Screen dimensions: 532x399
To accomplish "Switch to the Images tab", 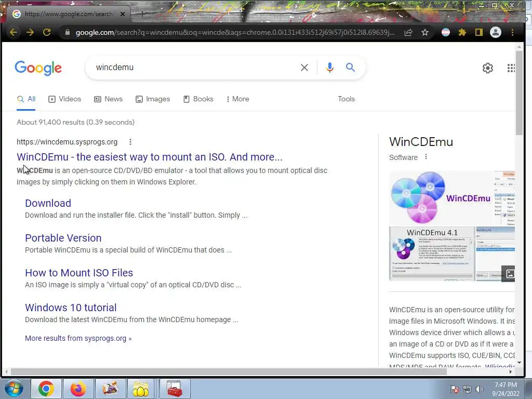I will pyautogui.click(x=153, y=99).
